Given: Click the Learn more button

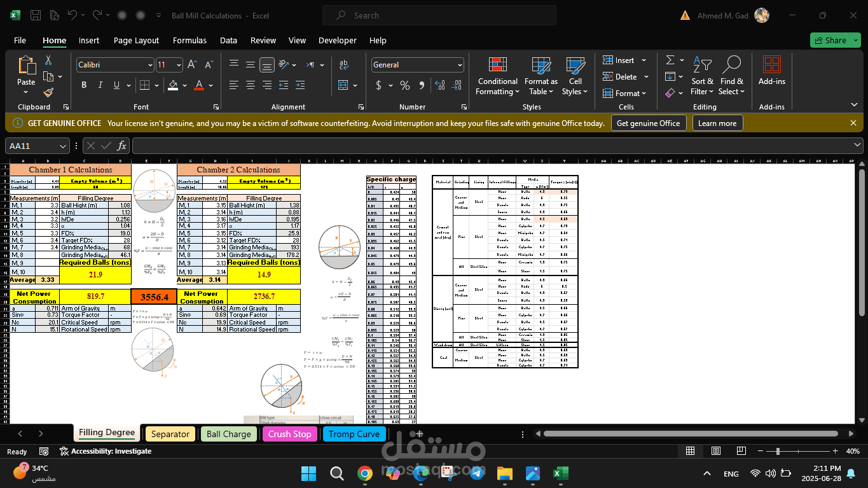Looking at the screenshot, I should 717,123.
